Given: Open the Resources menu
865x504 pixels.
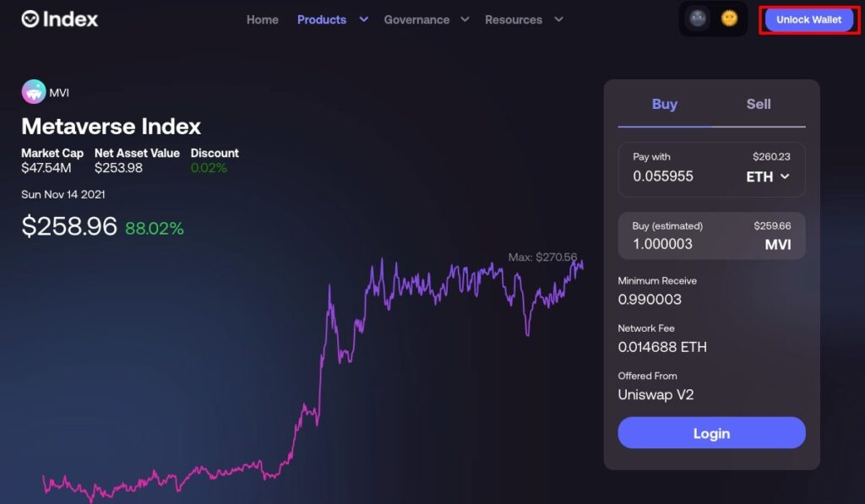Looking at the screenshot, I should coord(513,20).
